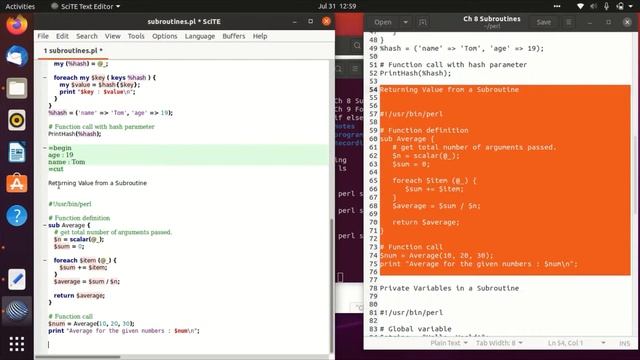The height and width of the screenshot is (360, 640).
Task: Collapse fold at foreach $item line
Action: 44,260
